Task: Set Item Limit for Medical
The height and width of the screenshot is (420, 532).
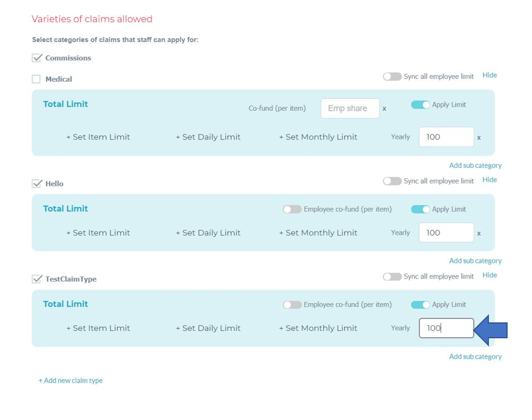Action: coord(98,137)
